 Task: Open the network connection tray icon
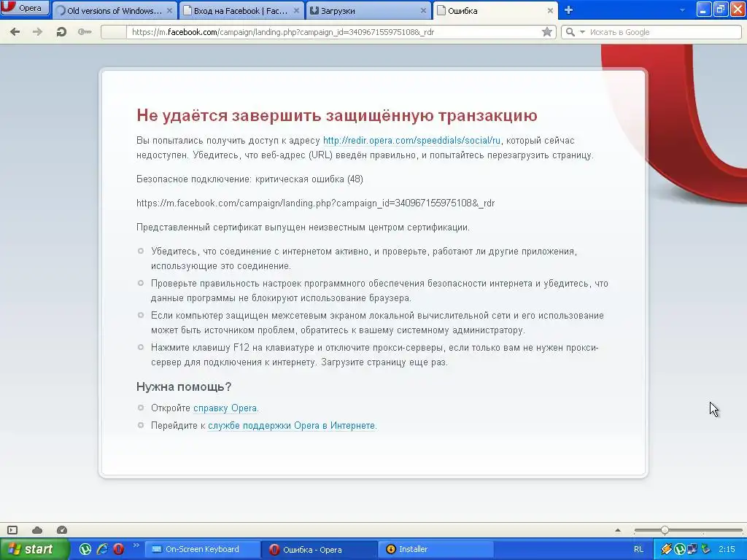click(x=692, y=549)
